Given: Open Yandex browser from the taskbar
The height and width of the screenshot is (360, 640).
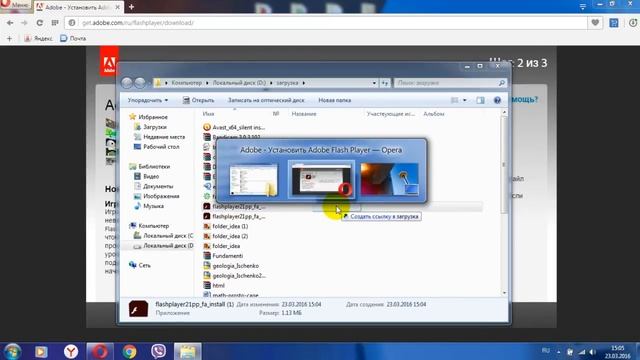Looking at the screenshot, I should 71,351.
